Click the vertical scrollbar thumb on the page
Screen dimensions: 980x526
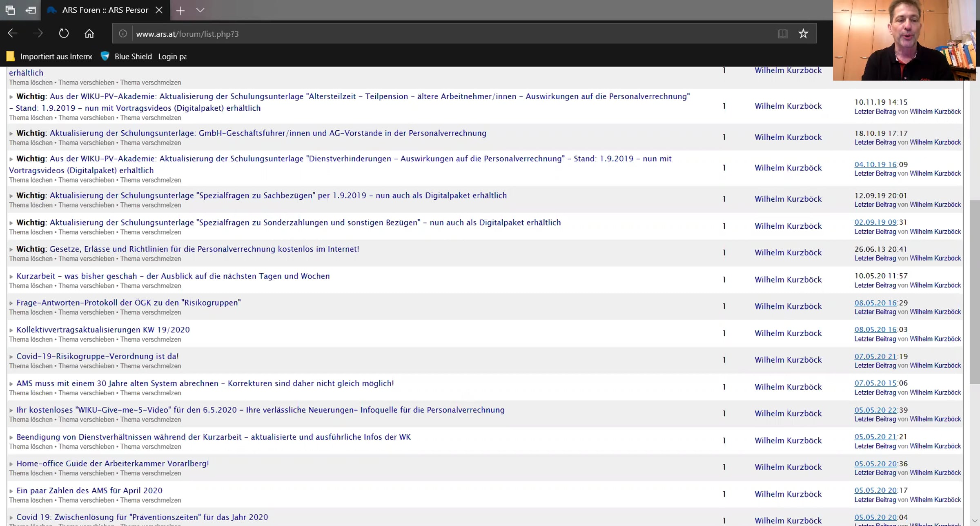coord(975,292)
